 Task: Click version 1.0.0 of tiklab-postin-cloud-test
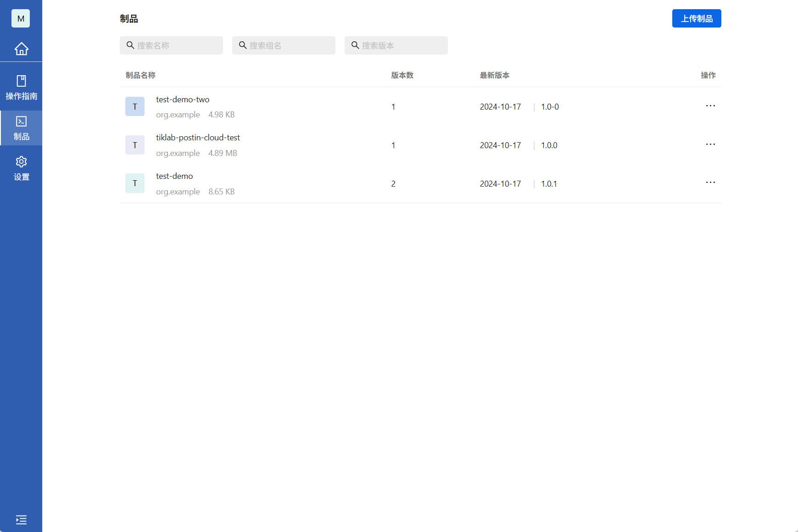pyautogui.click(x=549, y=145)
